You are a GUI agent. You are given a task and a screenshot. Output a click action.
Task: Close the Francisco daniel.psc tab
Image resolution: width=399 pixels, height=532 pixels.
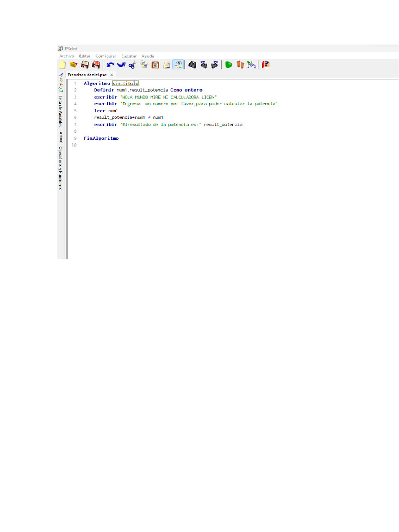coord(111,75)
